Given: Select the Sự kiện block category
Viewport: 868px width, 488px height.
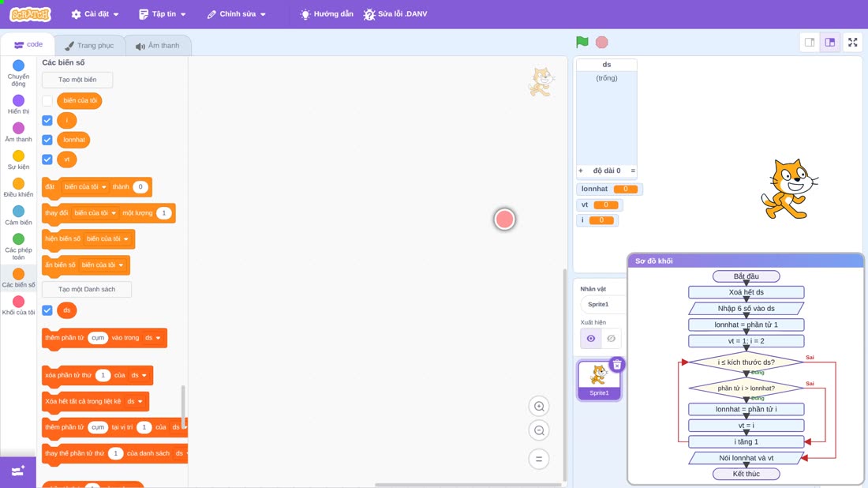Looking at the screenshot, I should pyautogui.click(x=18, y=160).
